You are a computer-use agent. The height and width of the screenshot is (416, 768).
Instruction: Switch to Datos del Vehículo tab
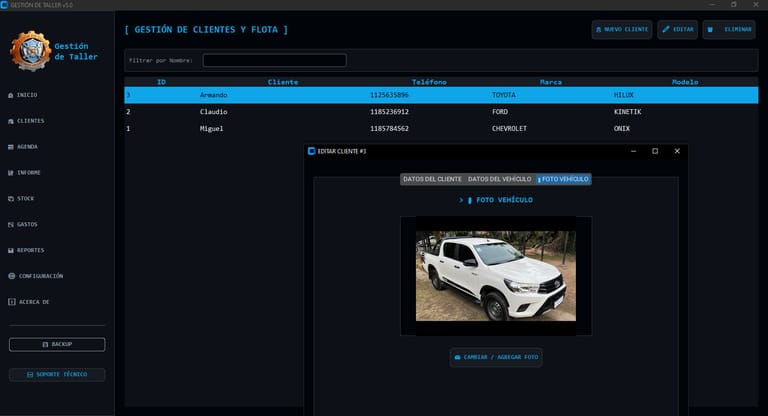[499, 179]
